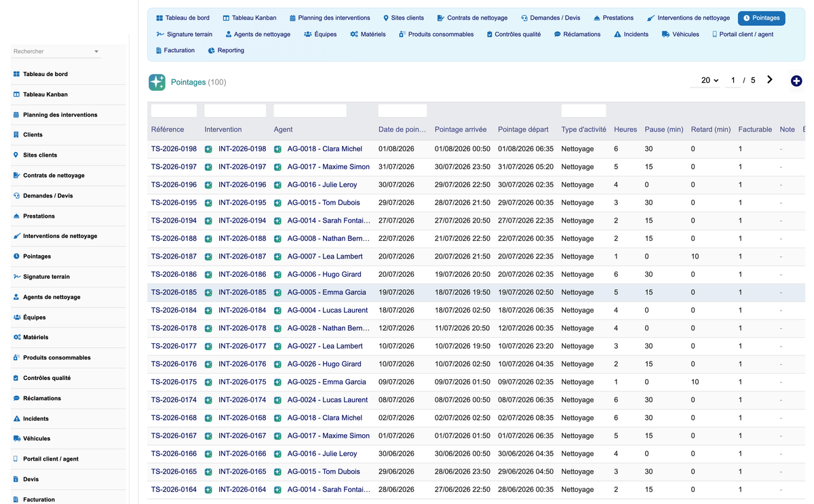Click the add new pointage plus icon
Image resolution: width=814 pixels, height=504 pixels.
click(x=796, y=81)
